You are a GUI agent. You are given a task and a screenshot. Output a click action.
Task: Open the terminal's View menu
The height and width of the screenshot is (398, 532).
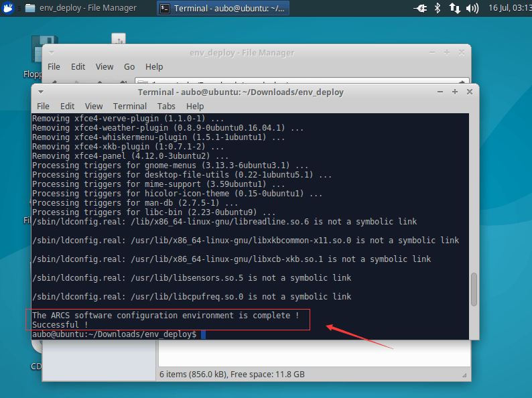pos(94,107)
